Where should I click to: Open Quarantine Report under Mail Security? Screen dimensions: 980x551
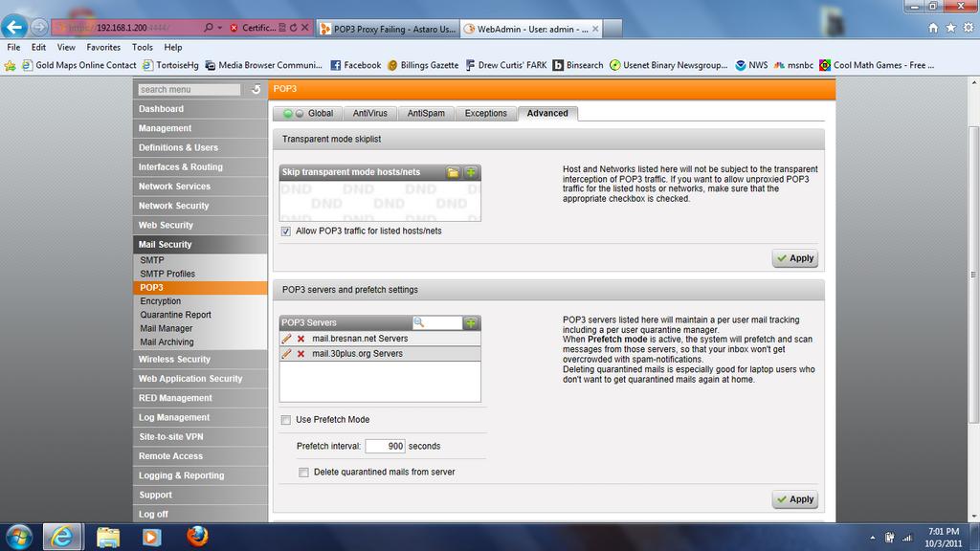(x=175, y=315)
